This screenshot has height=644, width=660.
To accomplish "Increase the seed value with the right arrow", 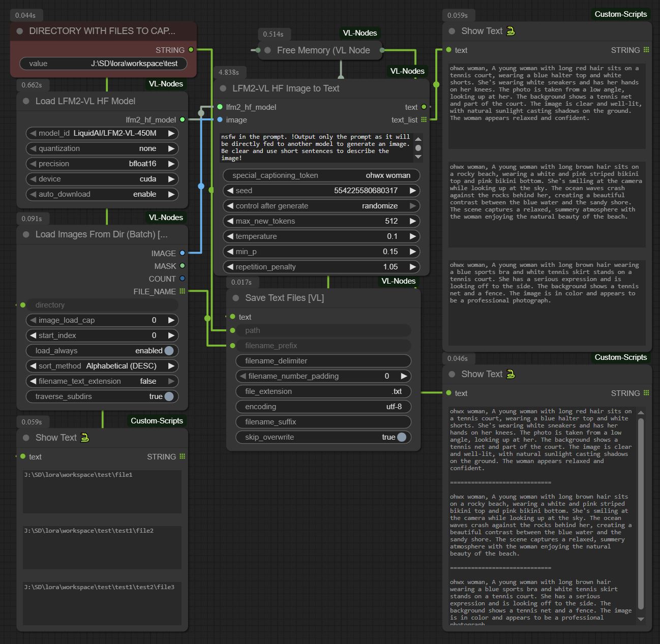I will click(413, 191).
